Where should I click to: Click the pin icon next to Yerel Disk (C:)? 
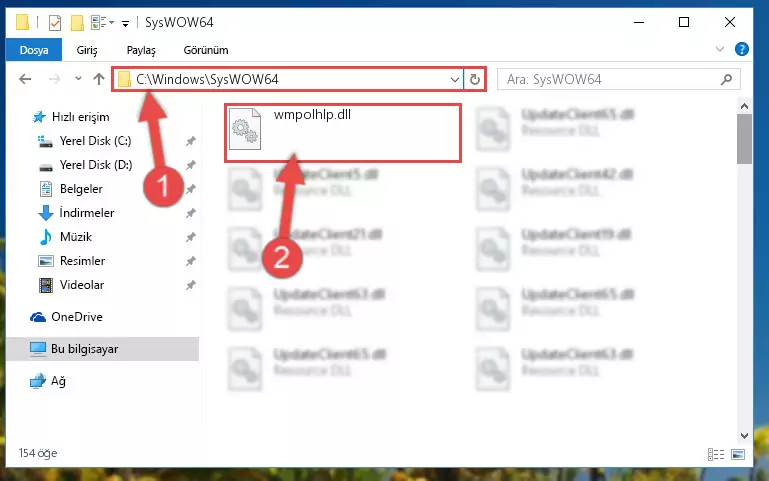click(x=191, y=141)
